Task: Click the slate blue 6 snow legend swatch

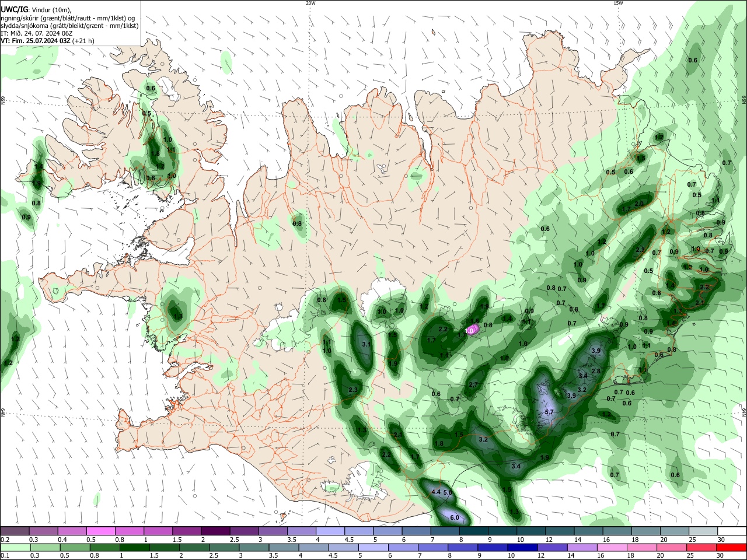Action: click(x=416, y=531)
